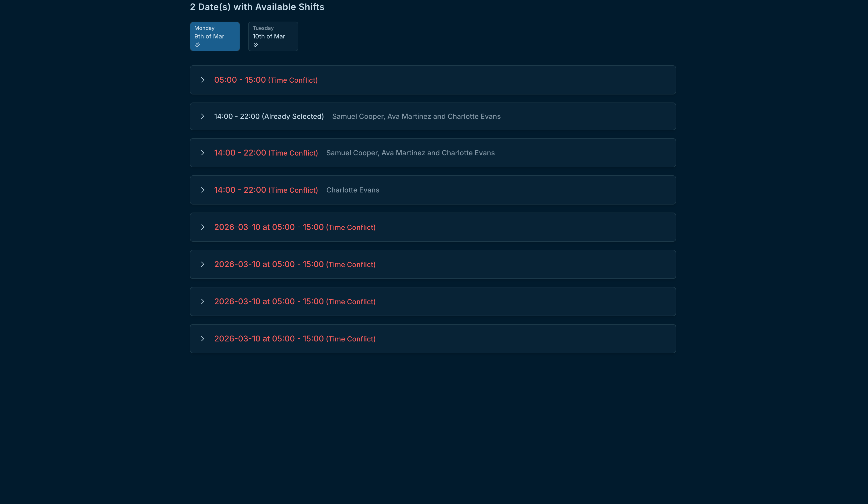Expand 14:00 - 22:00 conflict with Samuel Cooper group
868x504 pixels.
[202, 153]
